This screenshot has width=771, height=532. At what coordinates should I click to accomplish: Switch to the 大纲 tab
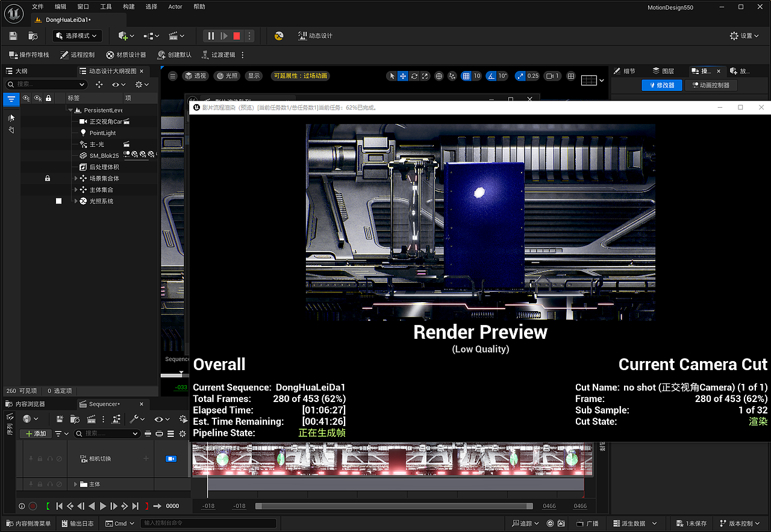(x=17, y=71)
